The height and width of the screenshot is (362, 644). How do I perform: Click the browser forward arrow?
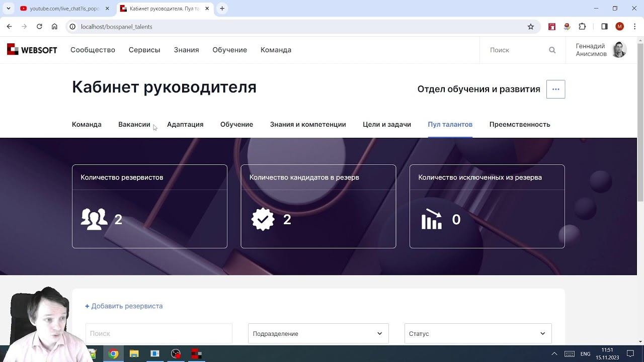[24, 27]
